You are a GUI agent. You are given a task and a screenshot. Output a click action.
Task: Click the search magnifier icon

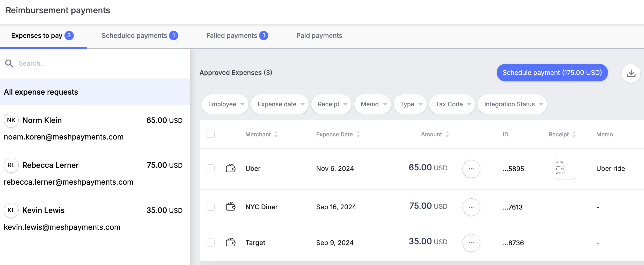point(9,64)
